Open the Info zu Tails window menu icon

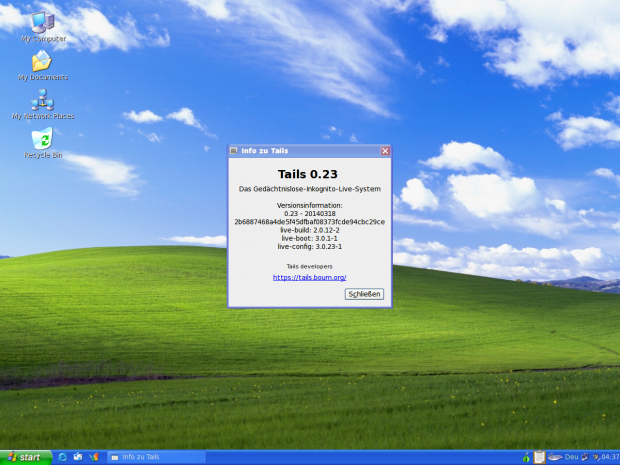point(234,151)
